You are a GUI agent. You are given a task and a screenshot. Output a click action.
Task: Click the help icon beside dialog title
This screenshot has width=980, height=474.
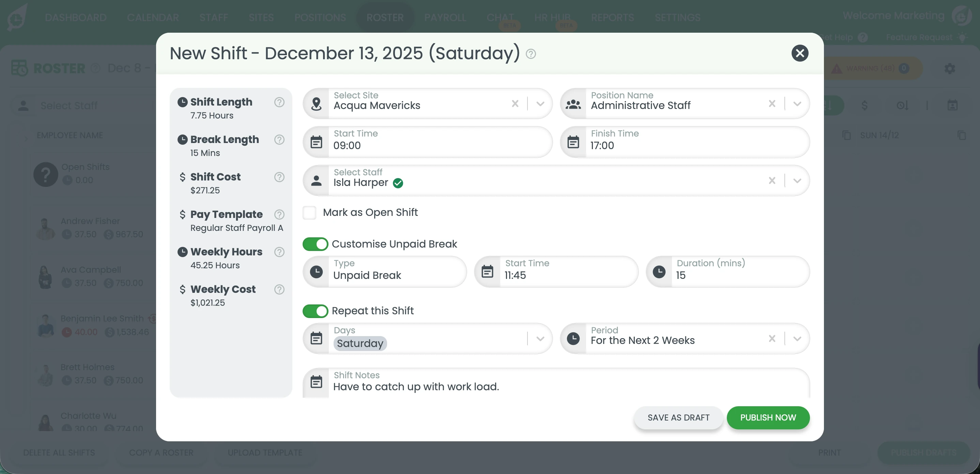click(x=531, y=54)
